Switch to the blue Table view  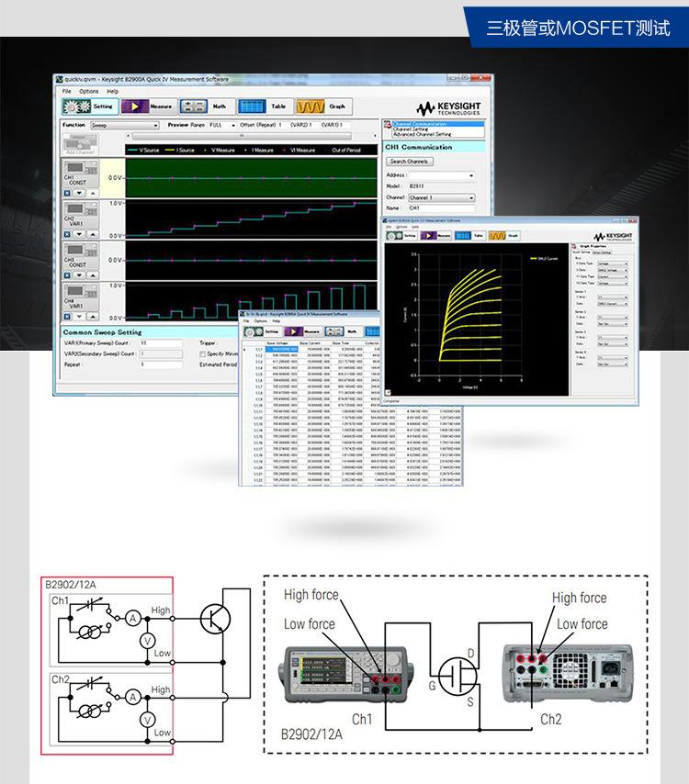pos(264,106)
